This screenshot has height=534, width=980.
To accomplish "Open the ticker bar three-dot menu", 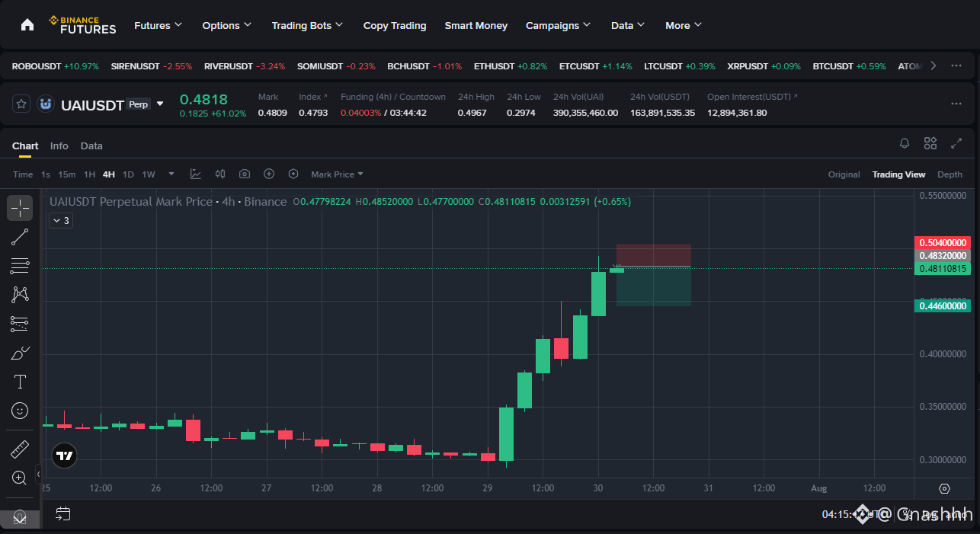I will click(x=956, y=66).
